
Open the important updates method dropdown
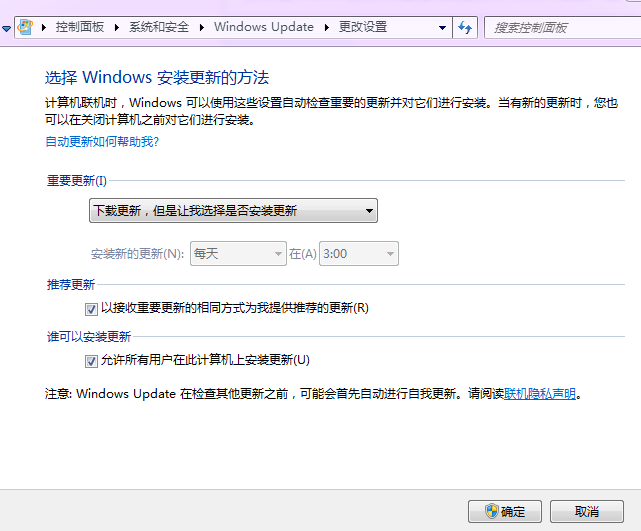pyautogui.click(x=233, y=211)
